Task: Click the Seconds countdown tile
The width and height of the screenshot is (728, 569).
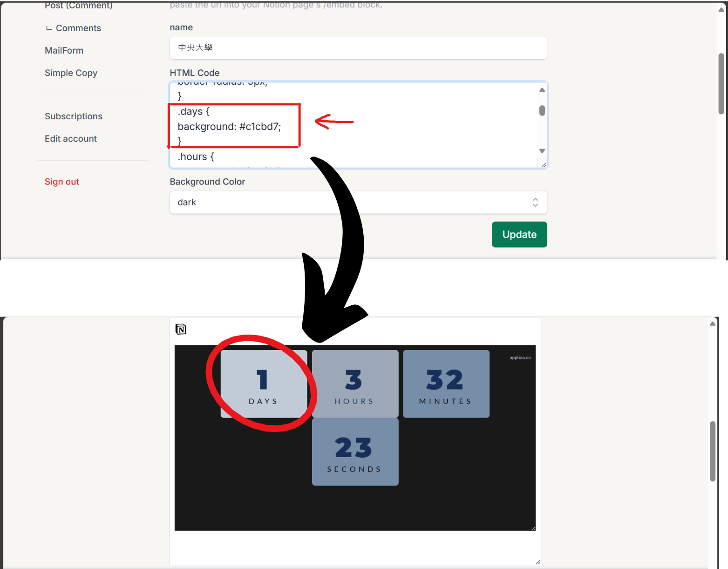Action: [355, 452]
